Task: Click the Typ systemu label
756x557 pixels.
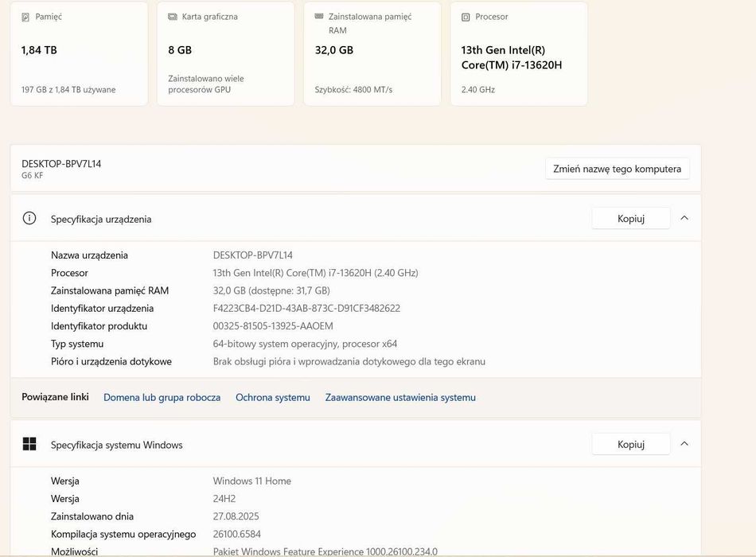Action: 77,344
